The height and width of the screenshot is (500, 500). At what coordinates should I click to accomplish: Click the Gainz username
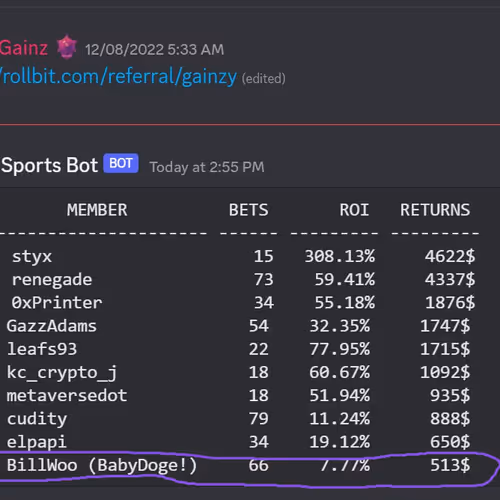(x=23, y=48)
